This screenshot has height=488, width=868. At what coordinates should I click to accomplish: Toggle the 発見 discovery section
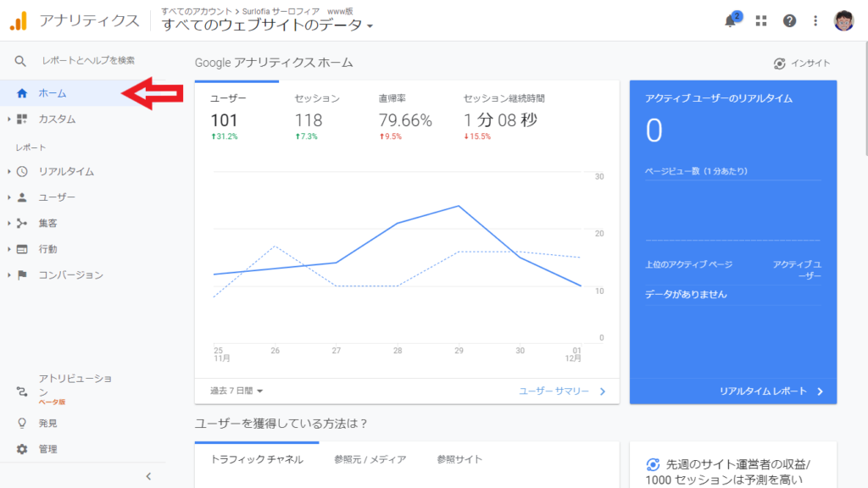[49, 423]
